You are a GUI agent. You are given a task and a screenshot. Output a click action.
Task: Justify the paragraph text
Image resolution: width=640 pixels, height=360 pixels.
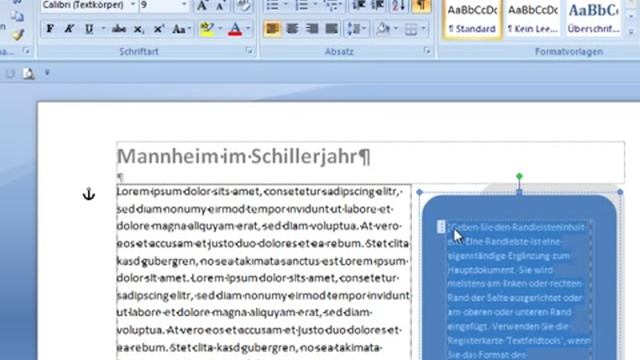331,29
